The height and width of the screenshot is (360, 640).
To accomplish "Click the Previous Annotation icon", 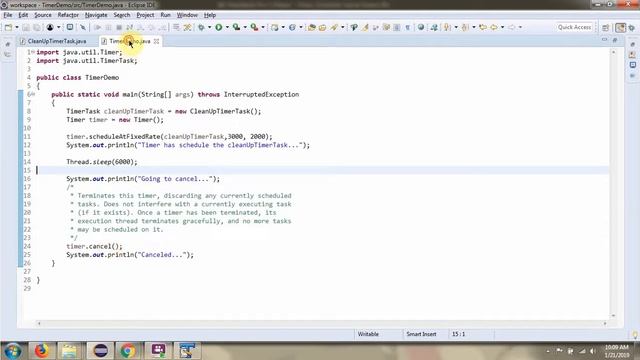I will pos(465,27).
